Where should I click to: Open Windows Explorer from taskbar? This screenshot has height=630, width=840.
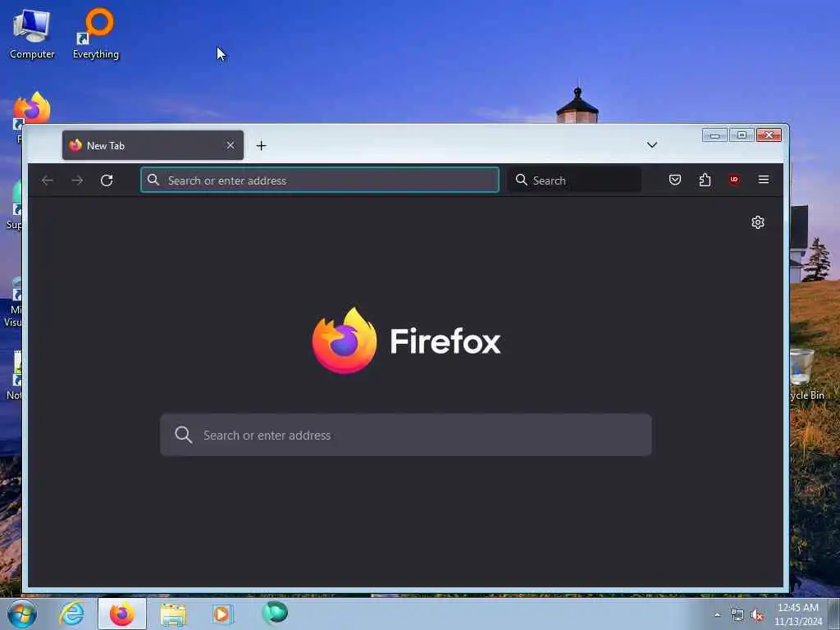pyautogui.click(x=173, y=614)
